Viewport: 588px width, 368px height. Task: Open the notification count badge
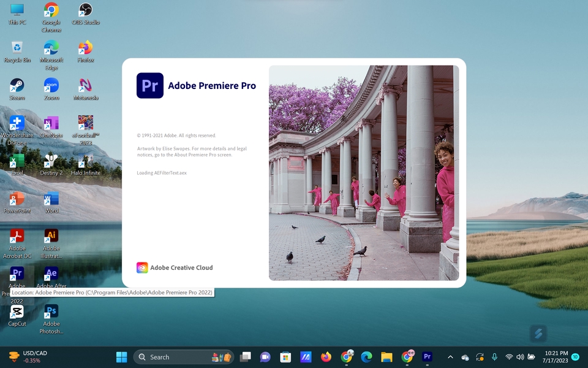click(x=575, y=357)
